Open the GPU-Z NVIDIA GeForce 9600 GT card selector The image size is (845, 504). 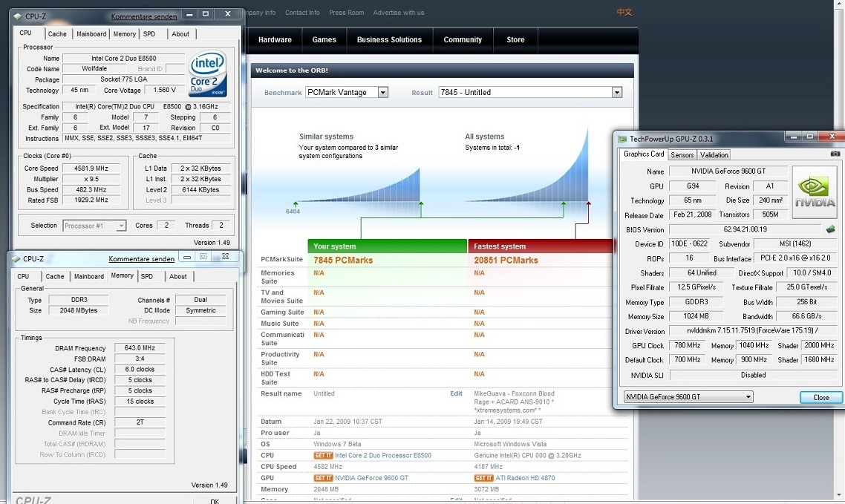click(689, 397)
